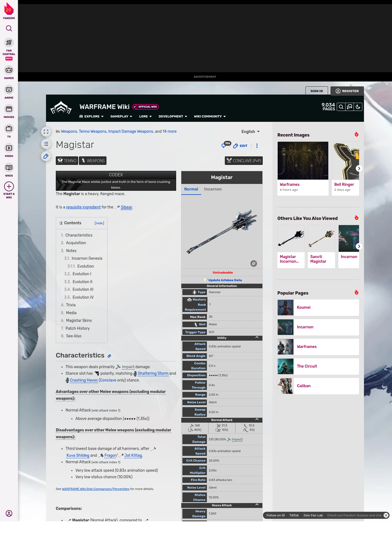The height and width of the screenshot is (545, 392).
Task: Go to the Video section
Action: (9, 150)
